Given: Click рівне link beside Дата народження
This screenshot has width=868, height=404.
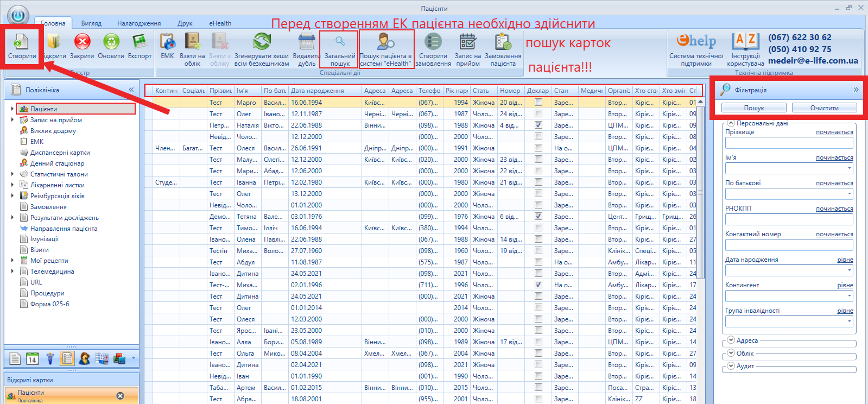Looking at the screenshot, I should 845,260.
